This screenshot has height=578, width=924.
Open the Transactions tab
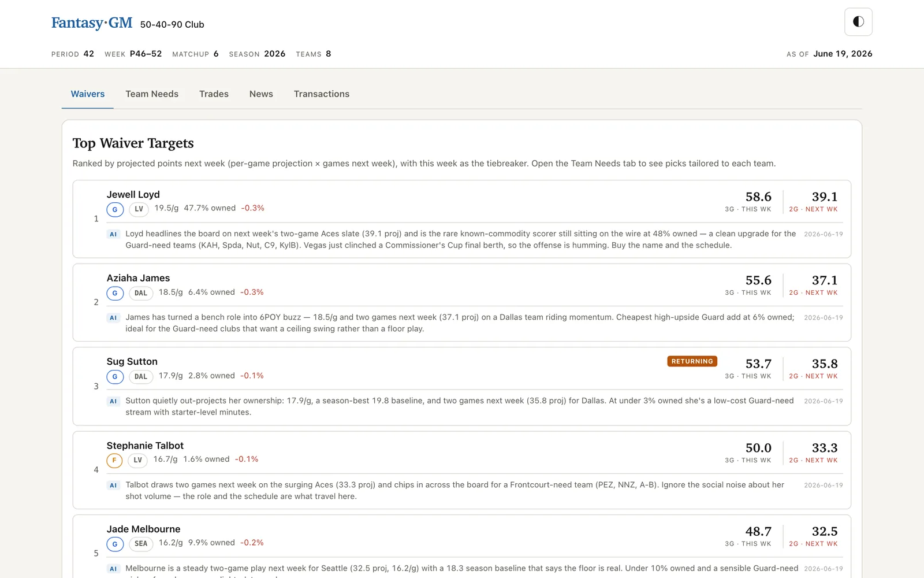322,94
